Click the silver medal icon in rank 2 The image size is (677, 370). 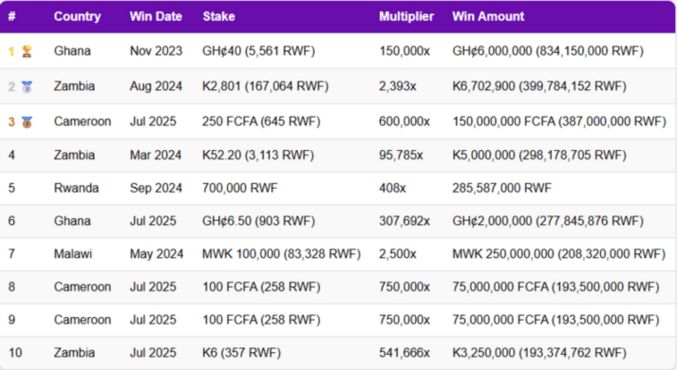point(27,86)
